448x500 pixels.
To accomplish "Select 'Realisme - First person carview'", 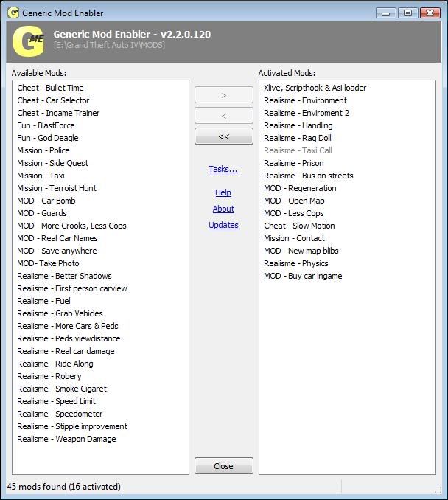I will click(x=72, y=288).
